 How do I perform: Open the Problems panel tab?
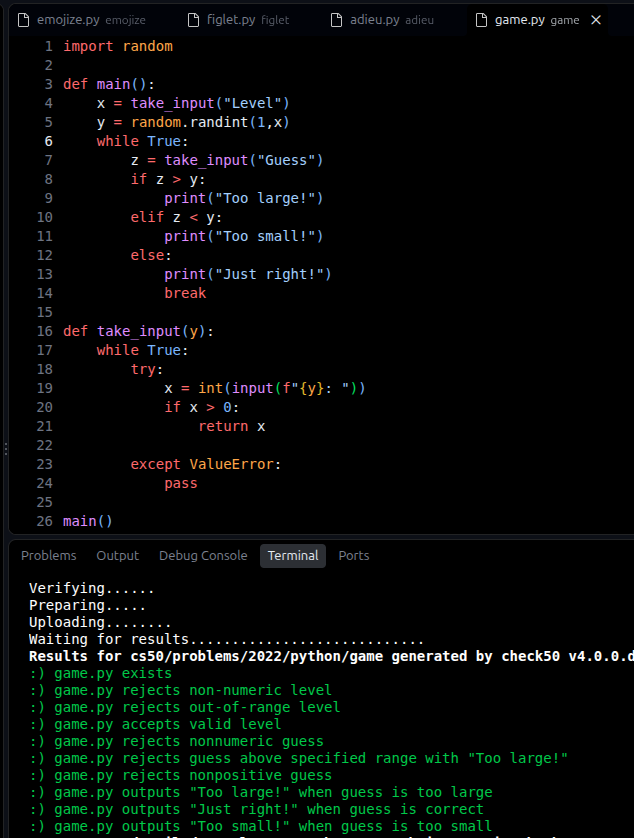click(49, 556)
